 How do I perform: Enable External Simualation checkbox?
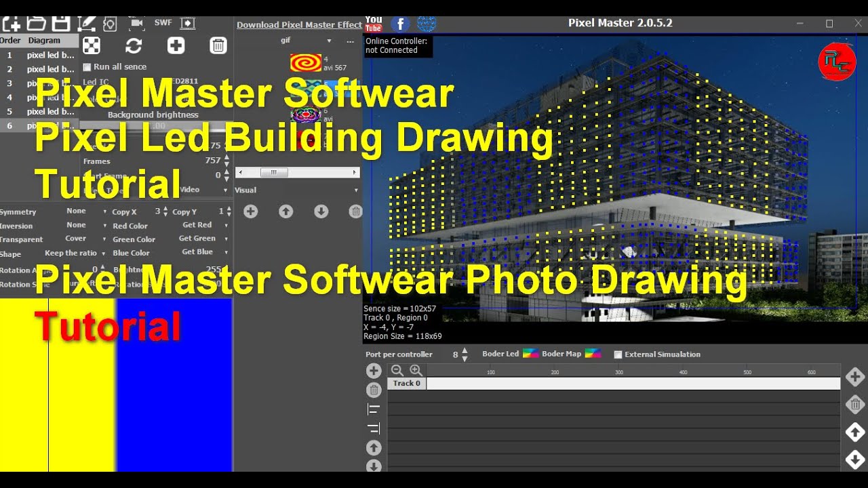tap(618, 354)
